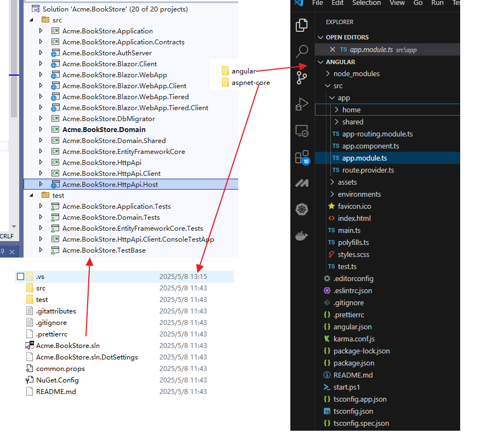Open the File menu in VS Code
Image resolution: width=504 pixels, height=434 pixels.
coord(317,3)
